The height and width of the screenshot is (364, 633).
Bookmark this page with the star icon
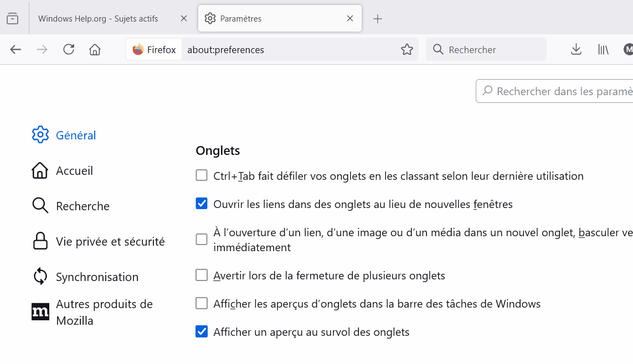tap(407, 50)
